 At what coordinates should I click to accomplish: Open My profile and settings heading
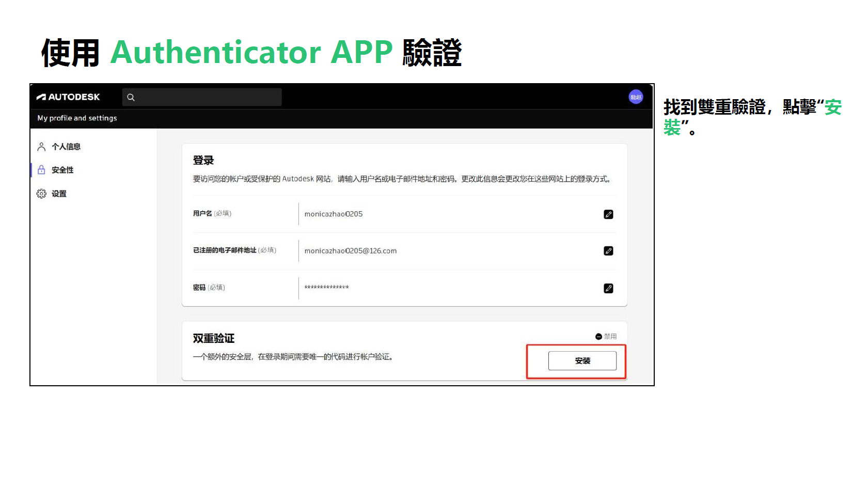coord(77,118)
